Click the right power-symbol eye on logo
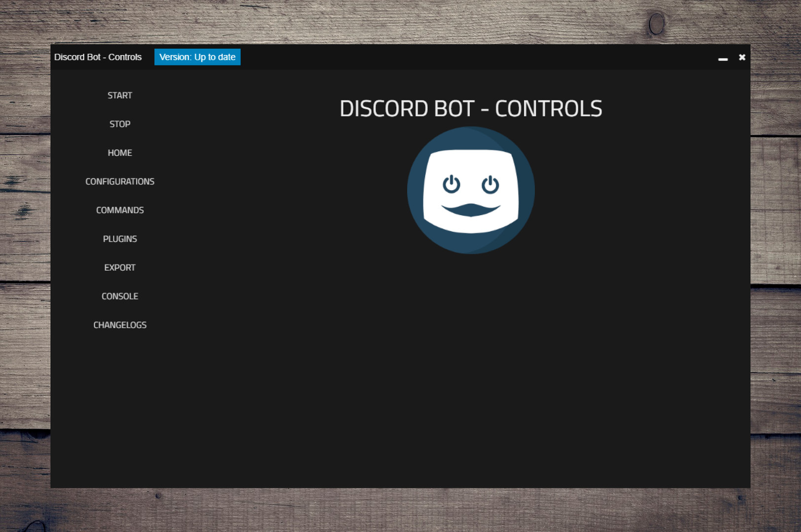 coord(490,184)
